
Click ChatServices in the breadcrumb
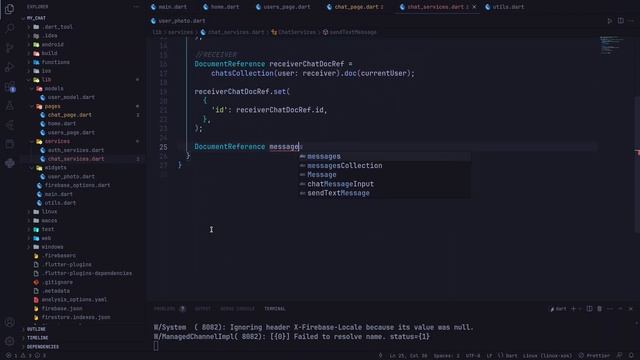click(296, 32)
